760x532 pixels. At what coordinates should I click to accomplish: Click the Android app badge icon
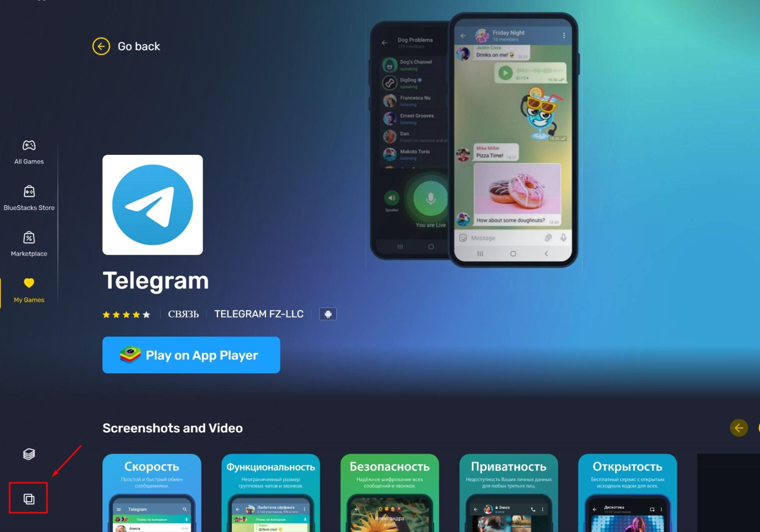328,314
